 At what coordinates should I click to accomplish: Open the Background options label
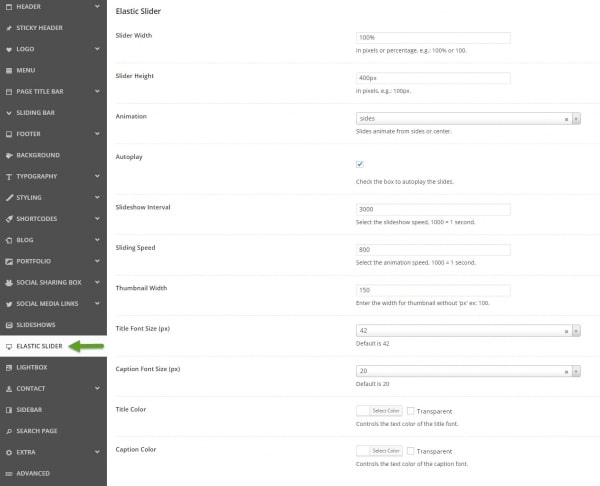[38, 155]
